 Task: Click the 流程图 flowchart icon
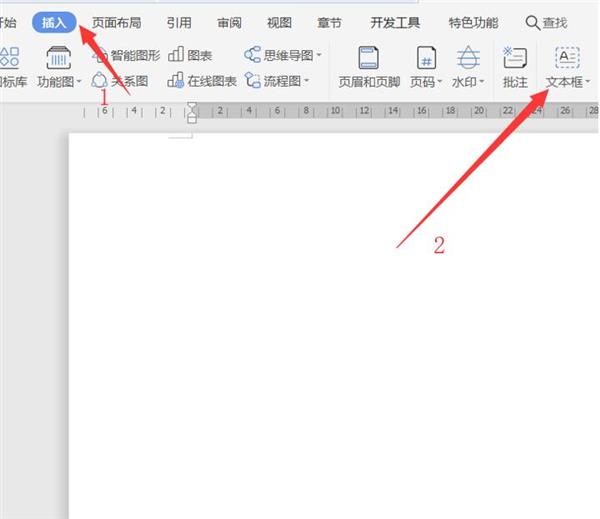point(253,80)
